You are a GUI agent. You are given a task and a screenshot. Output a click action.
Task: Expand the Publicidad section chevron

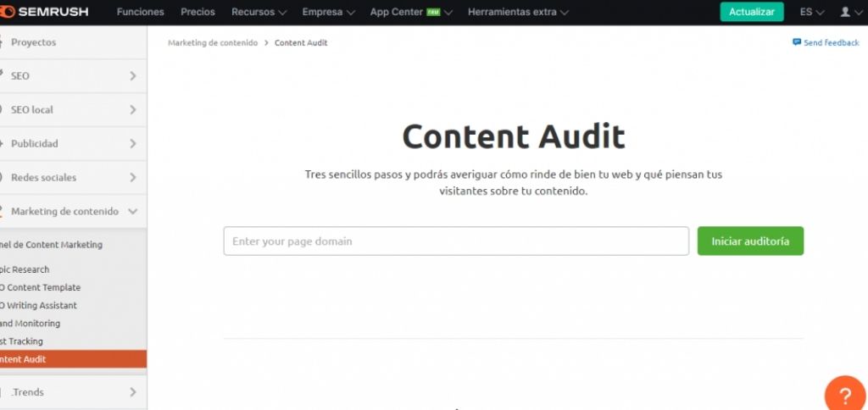[x=133, y=143]
